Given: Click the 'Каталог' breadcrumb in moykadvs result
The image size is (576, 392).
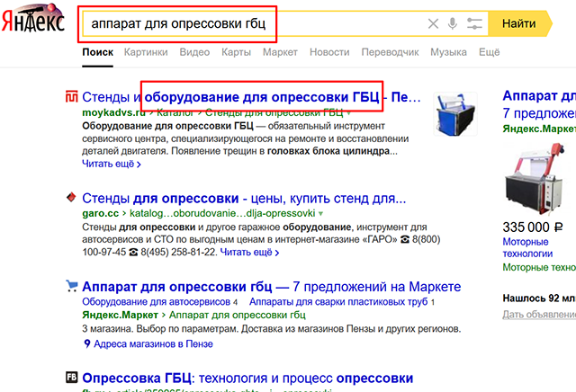Looking at the screenshot, I should tap(175, 112).
